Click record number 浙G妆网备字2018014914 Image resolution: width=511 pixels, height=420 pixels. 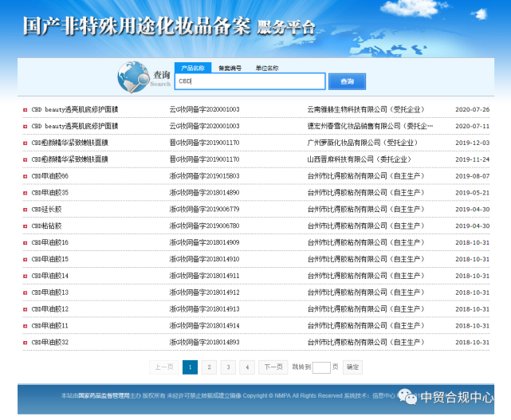point(204,325)
